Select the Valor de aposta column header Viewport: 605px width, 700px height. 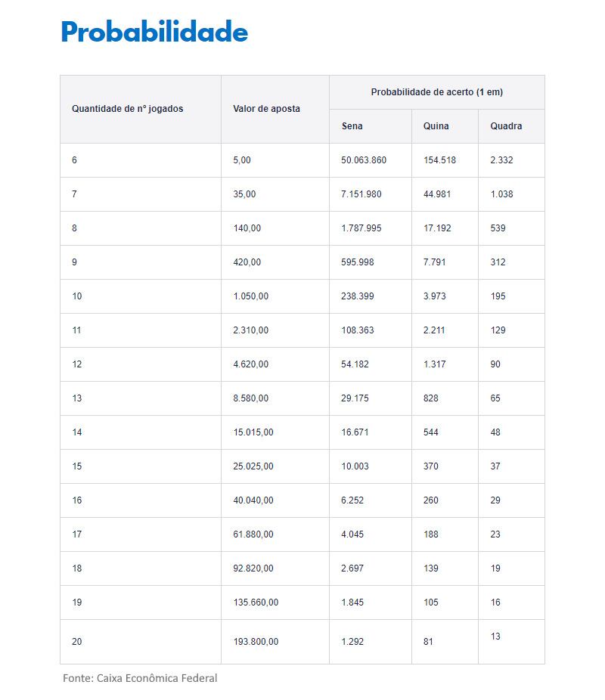click(x=266, y=109)
